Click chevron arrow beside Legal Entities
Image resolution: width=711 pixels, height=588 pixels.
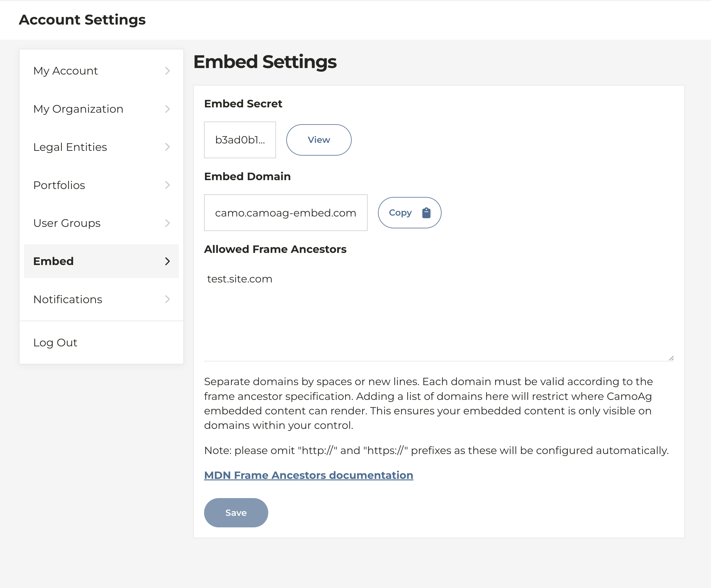(167, 147)
